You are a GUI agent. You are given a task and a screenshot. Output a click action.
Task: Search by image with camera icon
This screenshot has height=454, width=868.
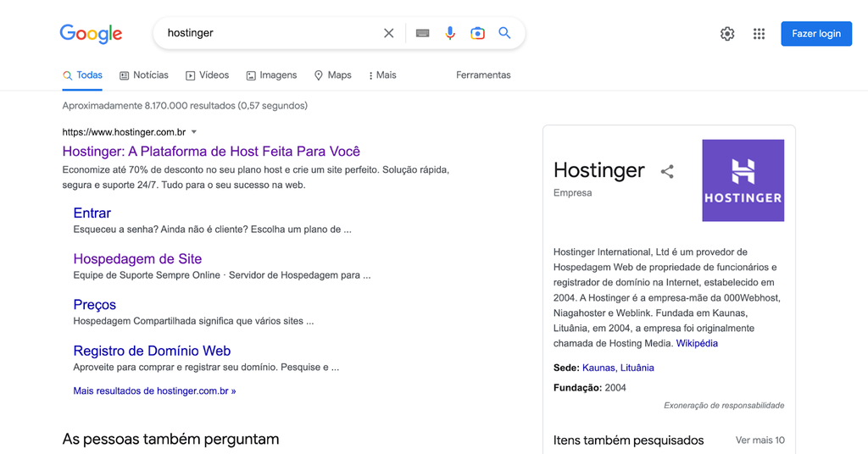pos(477,33)
